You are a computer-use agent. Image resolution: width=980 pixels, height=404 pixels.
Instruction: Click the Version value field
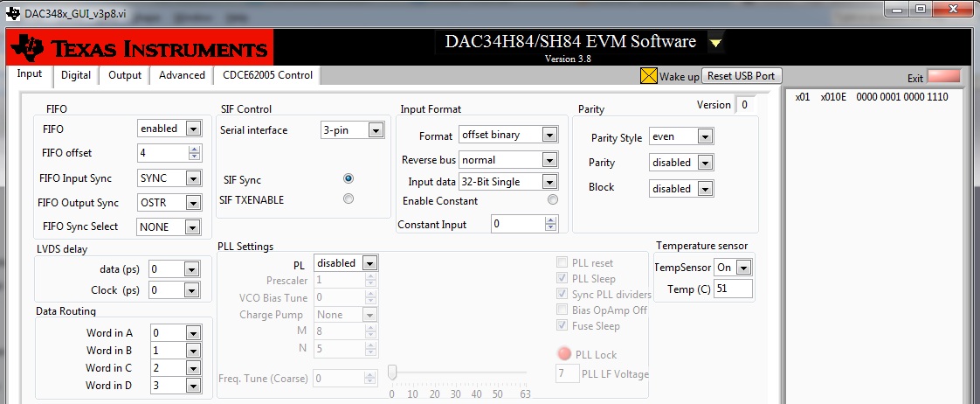(746, 105)
